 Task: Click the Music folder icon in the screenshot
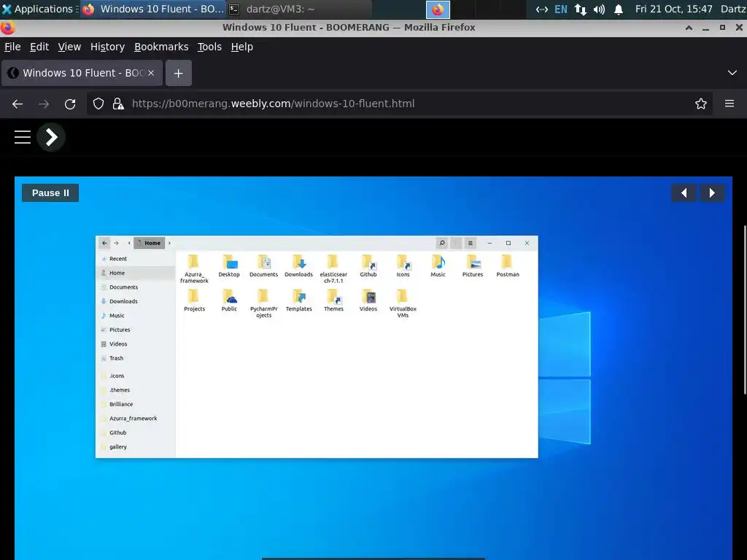438,266
